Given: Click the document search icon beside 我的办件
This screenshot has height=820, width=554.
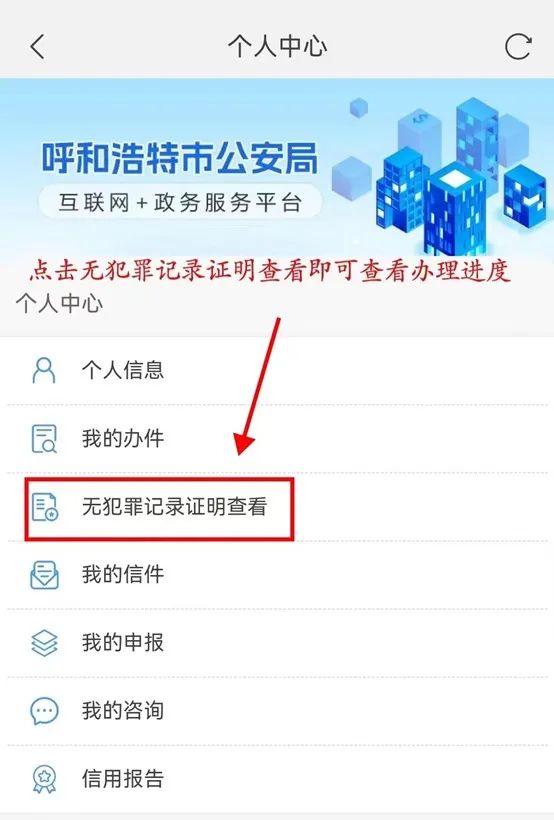Looking at the screenshot, I should (44, 438).
